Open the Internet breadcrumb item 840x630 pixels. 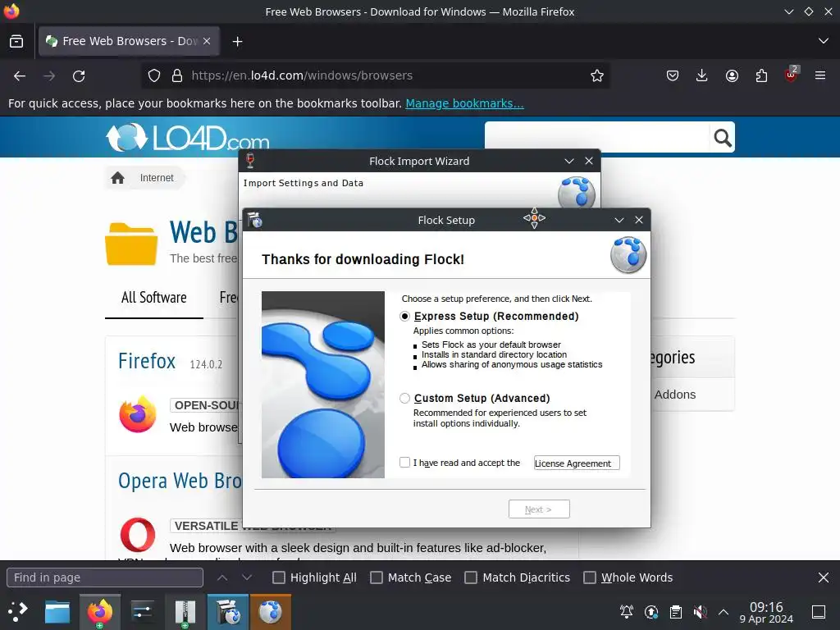pyautogui.click(x=157, y=178)
